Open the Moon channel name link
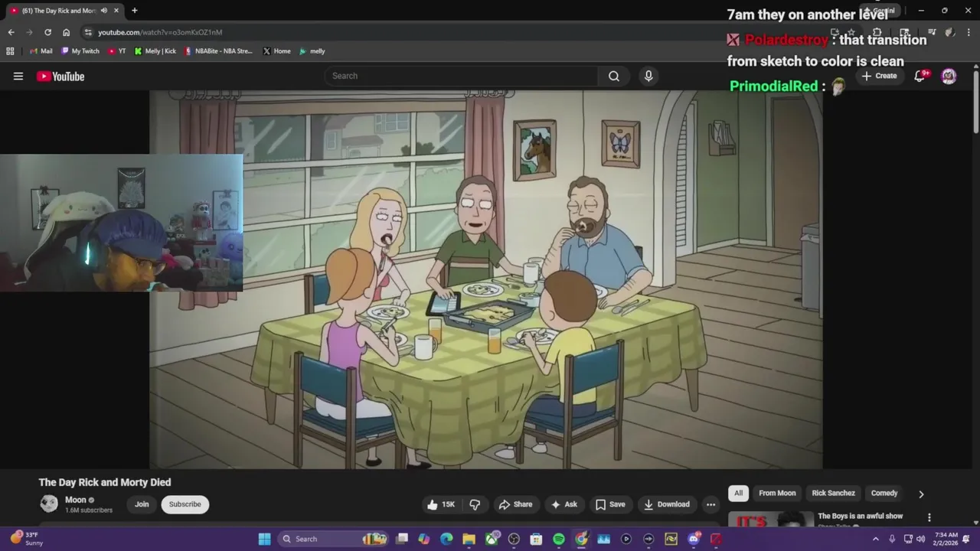 (x=76, y=500)
